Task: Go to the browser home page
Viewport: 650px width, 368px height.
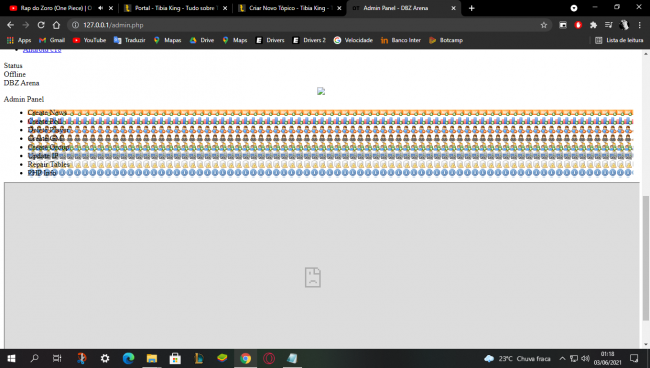Action: 56,25
